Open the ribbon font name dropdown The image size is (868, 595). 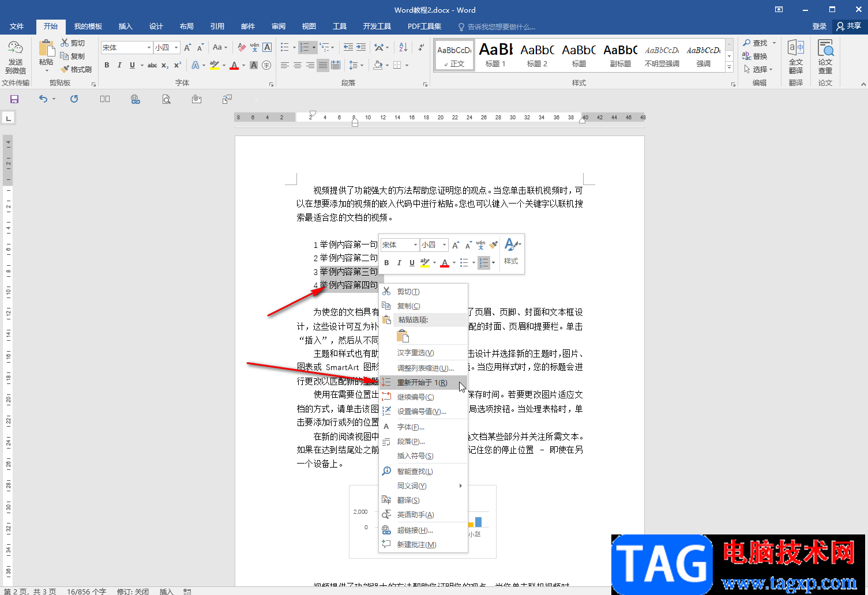click(x=149, y=48)
